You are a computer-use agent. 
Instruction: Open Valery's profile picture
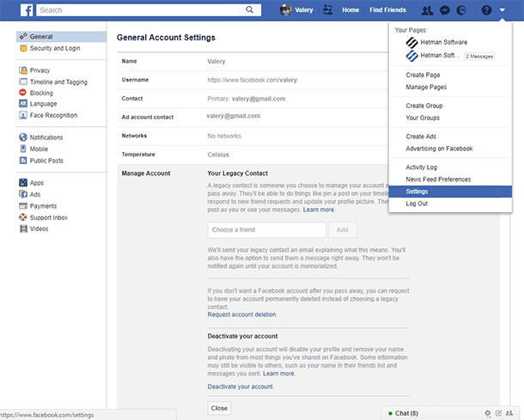[286, 10]
